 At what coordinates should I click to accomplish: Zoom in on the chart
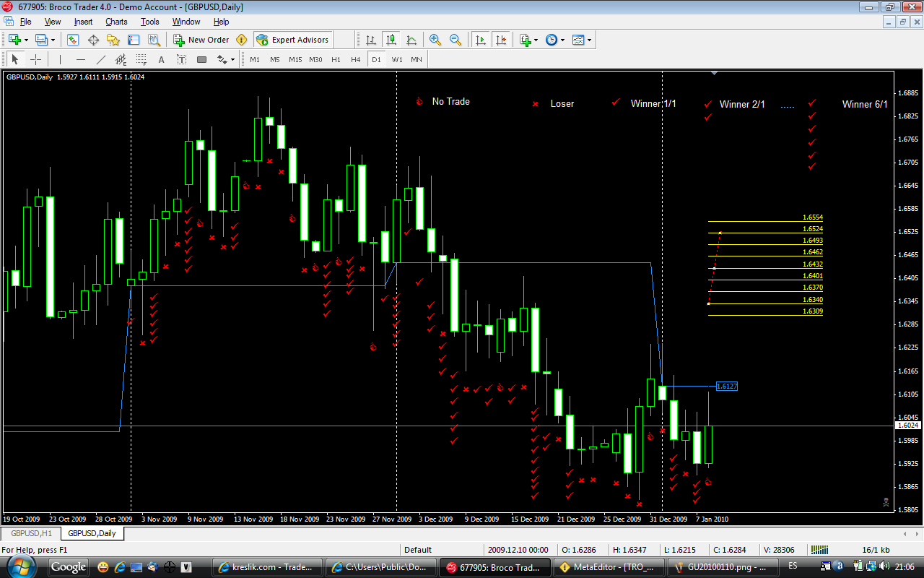click(435, 40)
